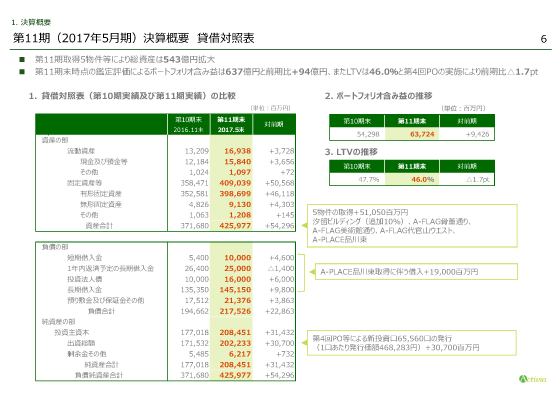Click the slide title containing '貸借対照表'
The height and width of the screenshot is (396, 560).
134,38
